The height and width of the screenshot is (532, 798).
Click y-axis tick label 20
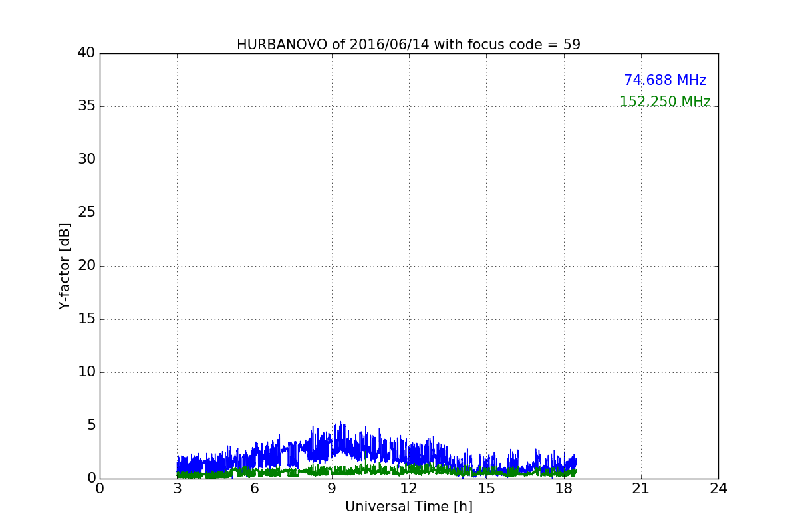86,266
